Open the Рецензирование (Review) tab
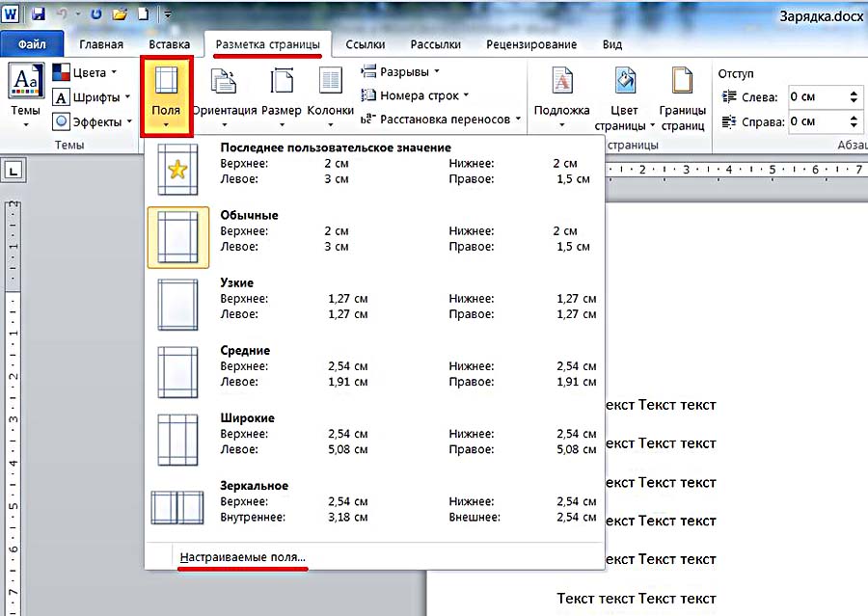The image size is (868, 616). coord(531,44)
